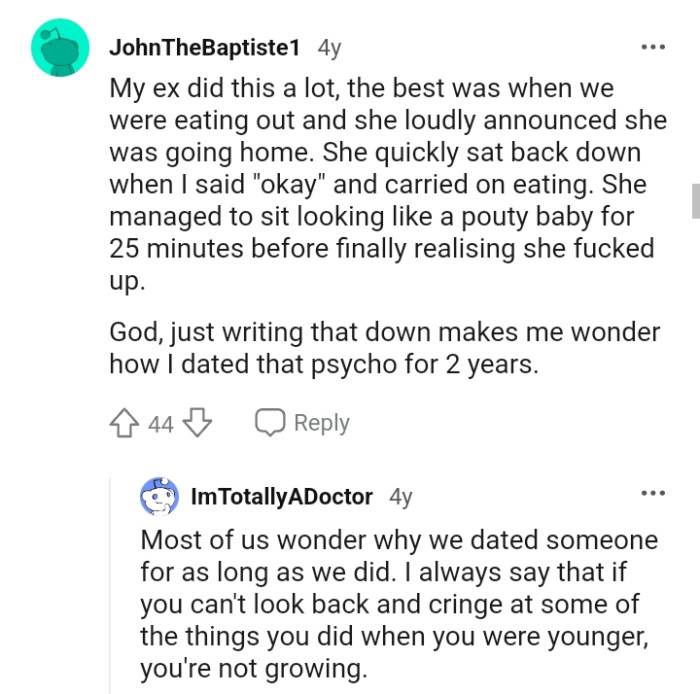Image resolution: width=700 pixels, height=694 pixels.
Task: Visit the JohnTheBaptiste1 username link
Action: pyautogui.click(x=203, y=47)
